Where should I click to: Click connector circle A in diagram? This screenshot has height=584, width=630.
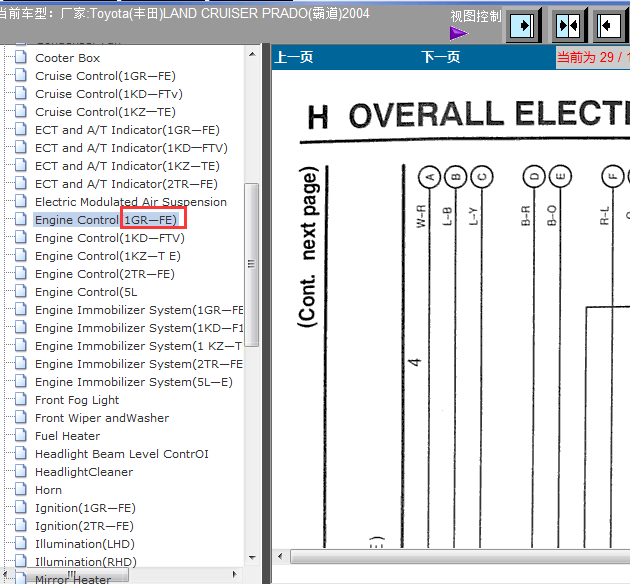(430, 177)
